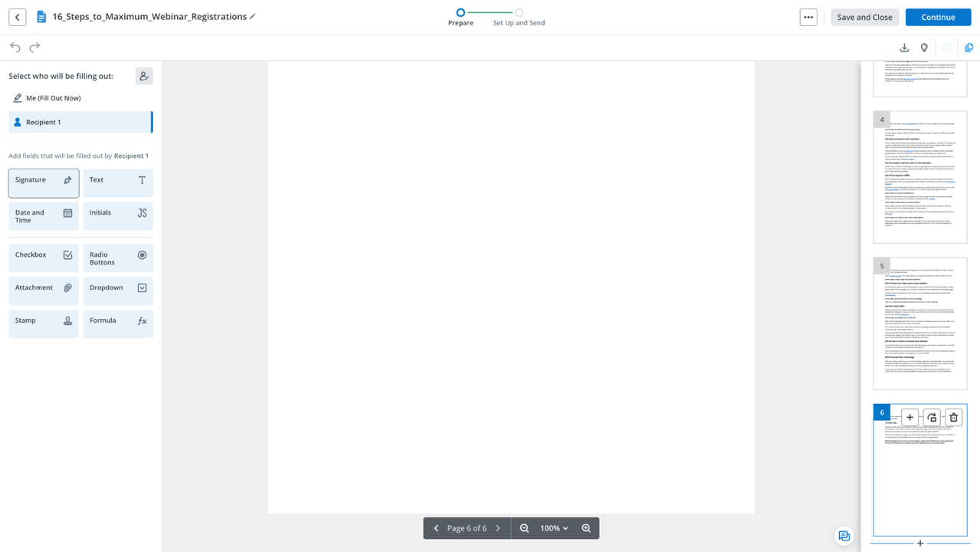The width and height of the screenshot is (980, 552).
Task: Select the Me (Fill Out Now) option
Action: (53, 98)
